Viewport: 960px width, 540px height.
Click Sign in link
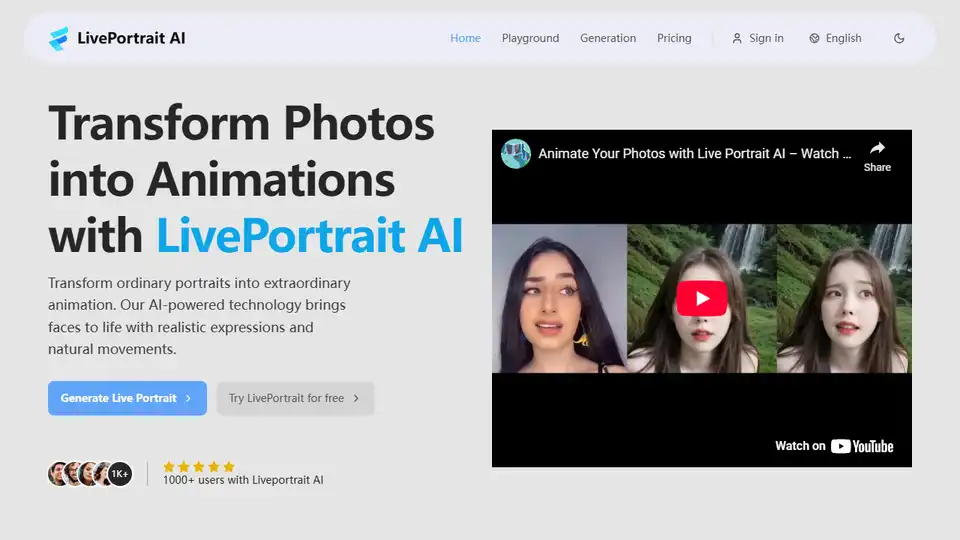757,39
